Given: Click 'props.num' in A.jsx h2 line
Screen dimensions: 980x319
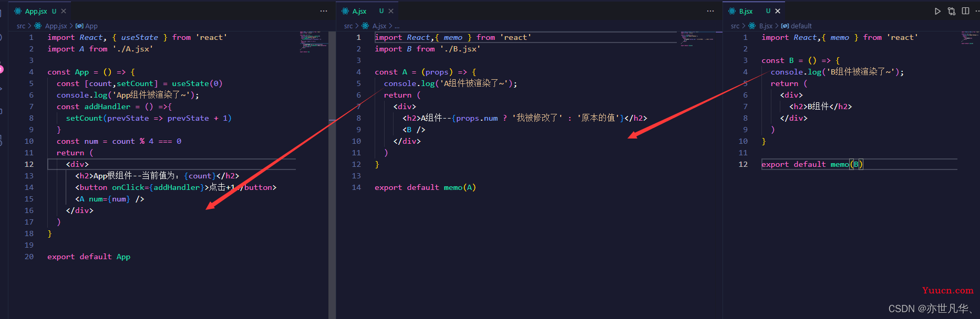Looking at the screenshot, I should 477,118.
